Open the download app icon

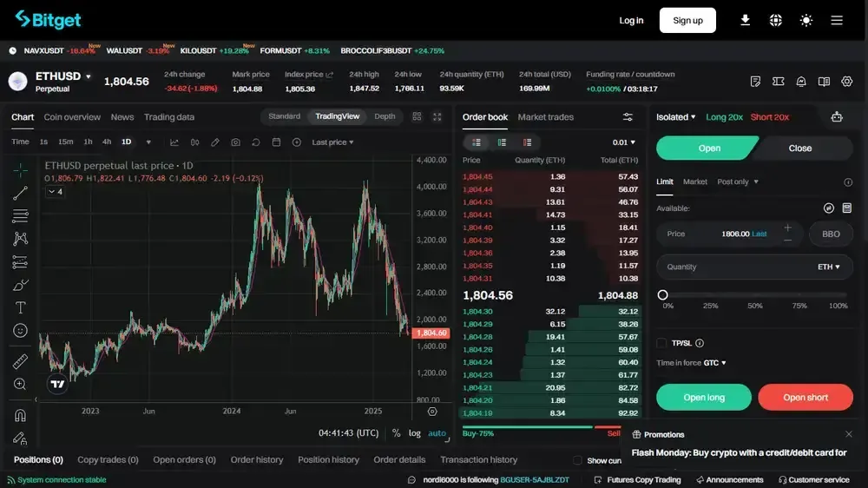pos(745,21)
